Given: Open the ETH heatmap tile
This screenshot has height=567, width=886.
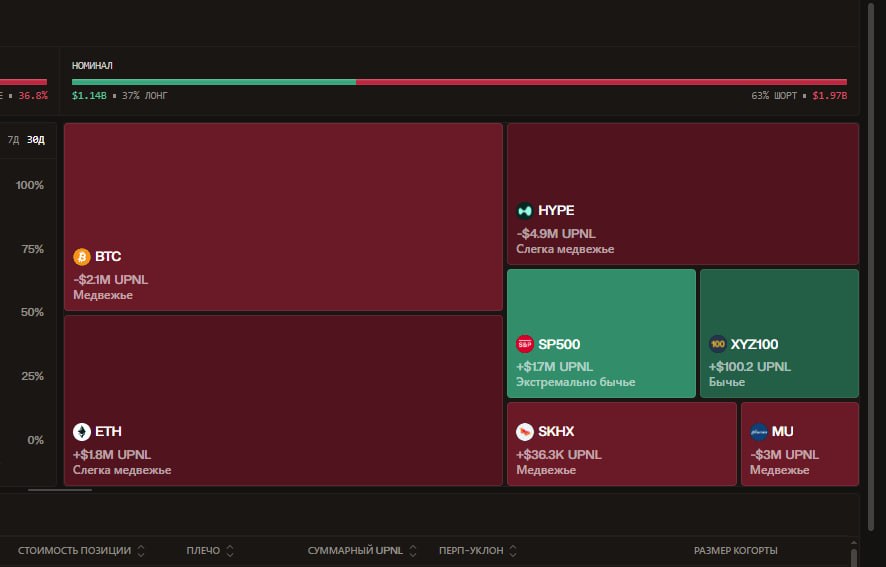Looking at the screenshot, I should (283, 400).
